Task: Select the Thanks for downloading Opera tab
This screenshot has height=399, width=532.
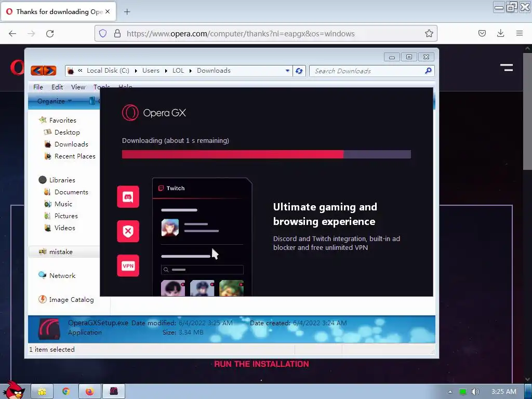Action: coord(59,11)
